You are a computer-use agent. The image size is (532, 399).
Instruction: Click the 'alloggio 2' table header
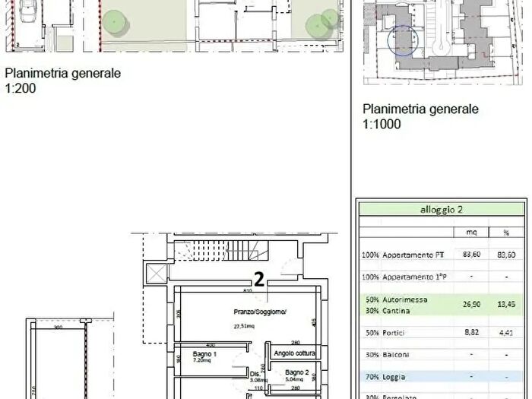[441, 209]
